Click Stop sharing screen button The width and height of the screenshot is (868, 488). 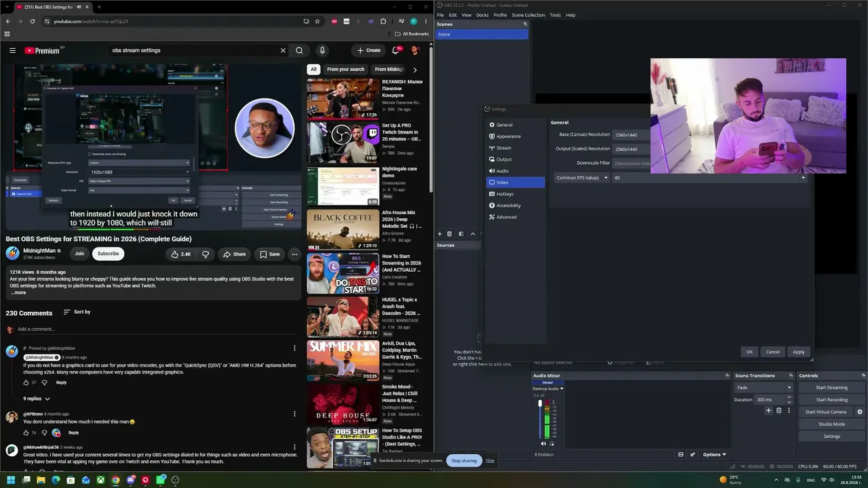point(464,461)
